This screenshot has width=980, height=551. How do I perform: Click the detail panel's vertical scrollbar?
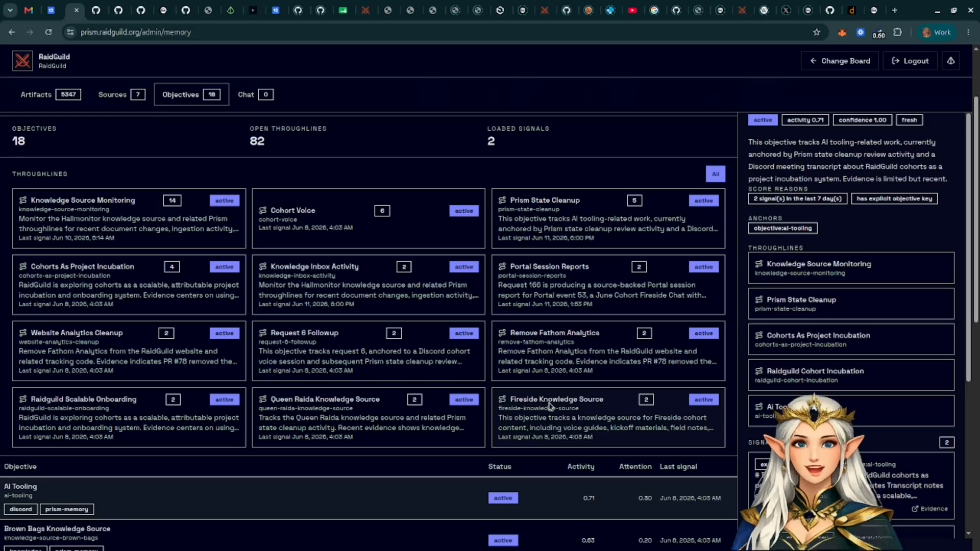tap(968, 247)
